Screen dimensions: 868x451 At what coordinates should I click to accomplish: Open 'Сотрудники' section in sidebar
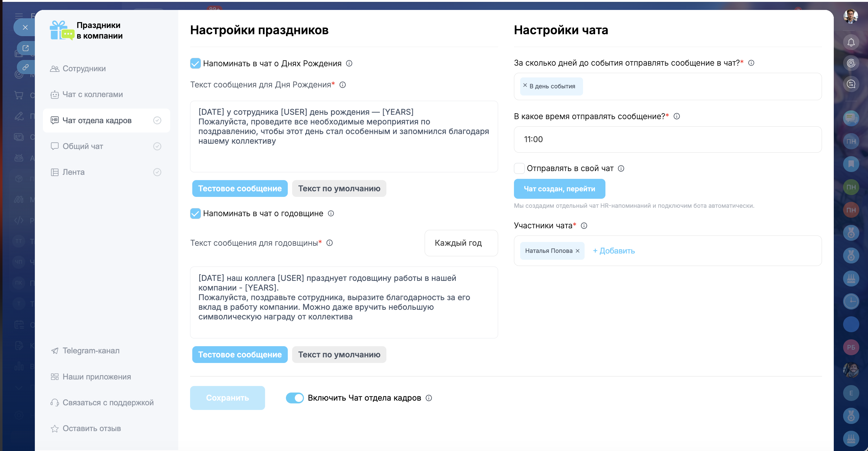[x=84, y=69]
